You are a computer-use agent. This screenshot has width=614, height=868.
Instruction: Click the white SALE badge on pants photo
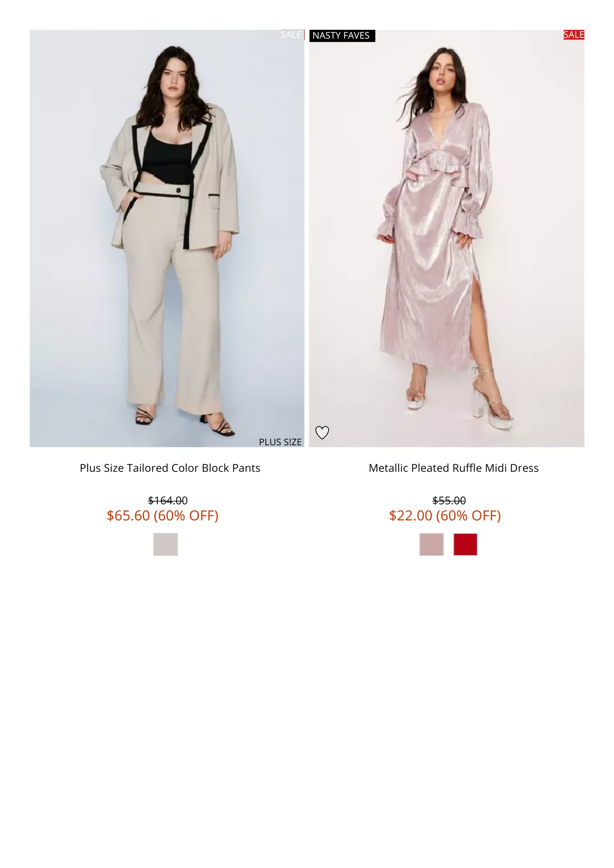(x=292, y=35)
